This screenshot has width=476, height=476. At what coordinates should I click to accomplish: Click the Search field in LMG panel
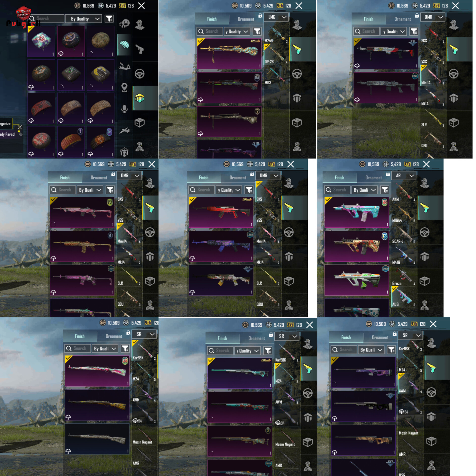(x=210, y=31)
